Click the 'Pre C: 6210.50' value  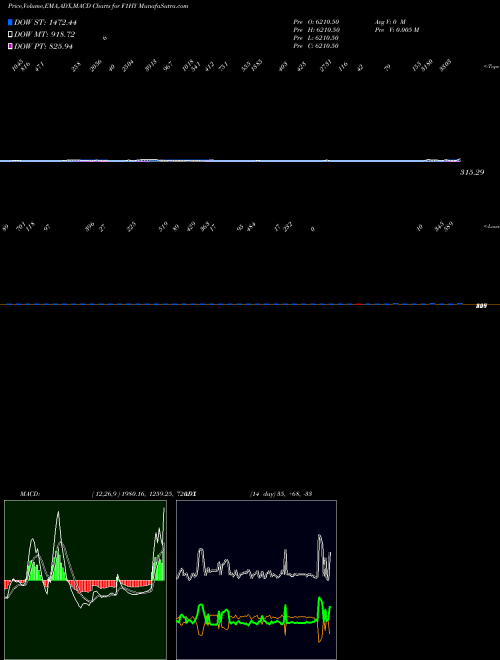click(316, 46)
